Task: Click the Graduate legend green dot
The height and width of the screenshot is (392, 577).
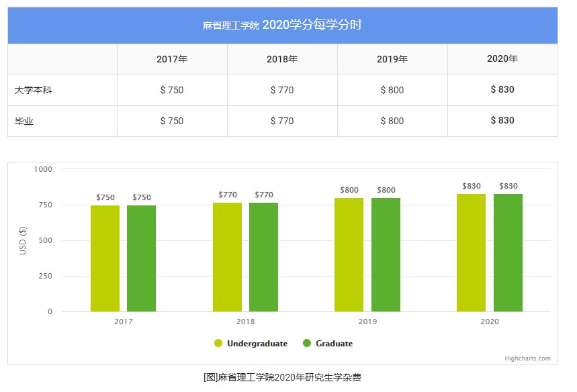Action: coord(307,344)
